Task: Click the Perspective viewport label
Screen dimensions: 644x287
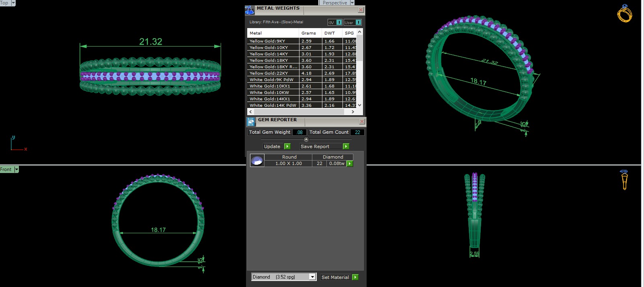Action: point(335,3)
